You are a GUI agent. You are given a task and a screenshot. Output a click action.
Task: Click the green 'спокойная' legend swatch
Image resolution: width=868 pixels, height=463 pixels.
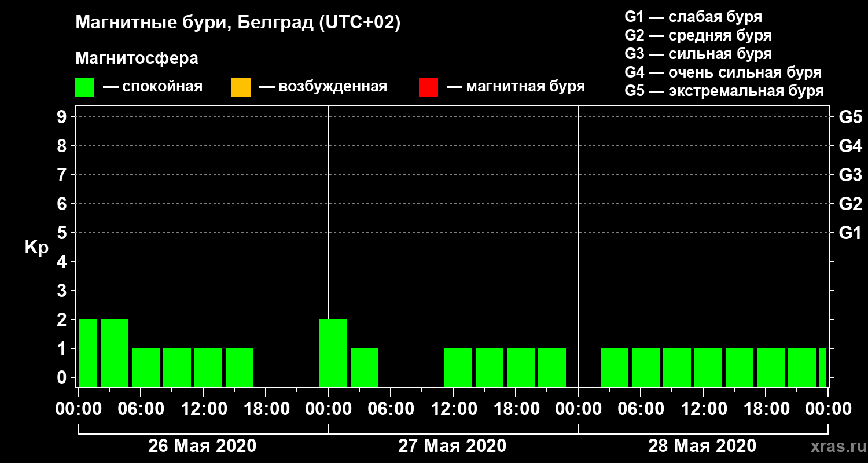pyautogui.click(x=84, y=87)
